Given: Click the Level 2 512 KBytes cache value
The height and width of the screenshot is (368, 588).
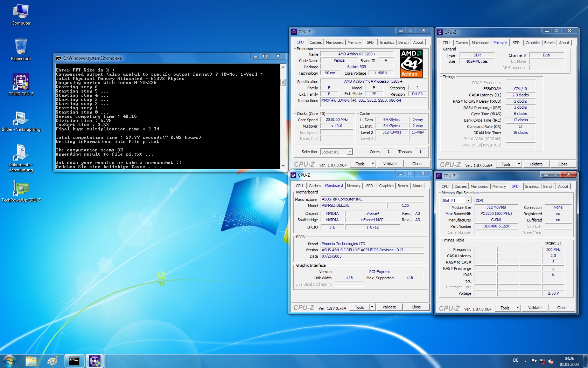Looking at the screenshot, I should point(392,132).
